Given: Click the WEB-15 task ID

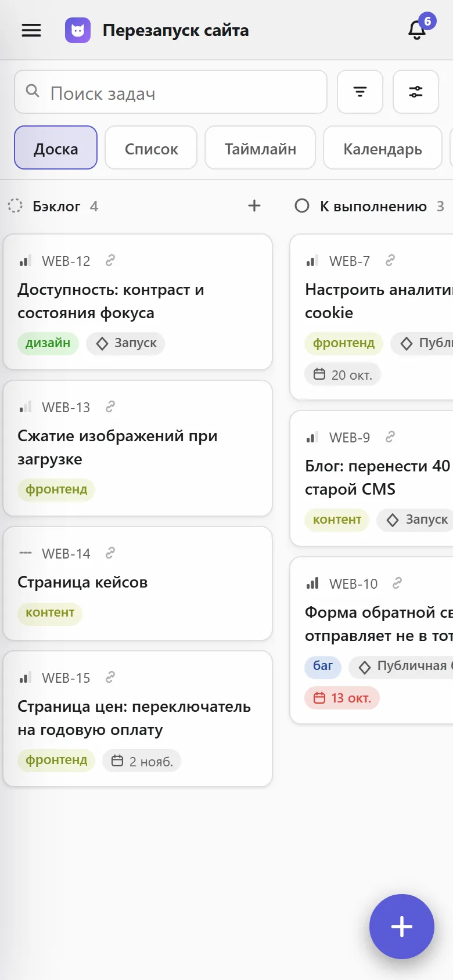Looking at the screenshot, I should 66,678.
